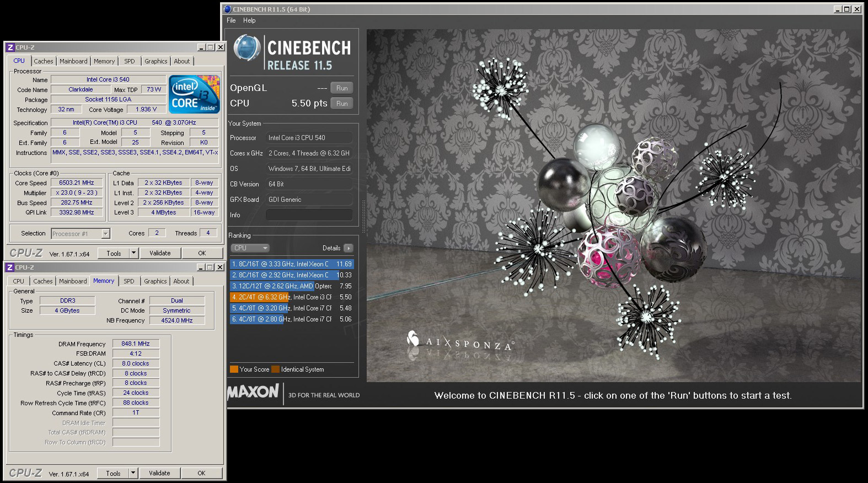Image resolution: width=868 pixels, height=483 pixels.
Task: Switch to Caches tab in CPU-Z processor window
Action: pos(44,61)
